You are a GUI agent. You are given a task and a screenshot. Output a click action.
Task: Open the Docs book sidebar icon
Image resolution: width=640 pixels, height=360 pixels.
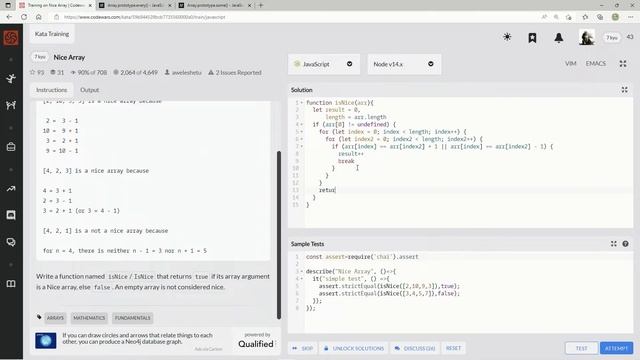[11, 284]
